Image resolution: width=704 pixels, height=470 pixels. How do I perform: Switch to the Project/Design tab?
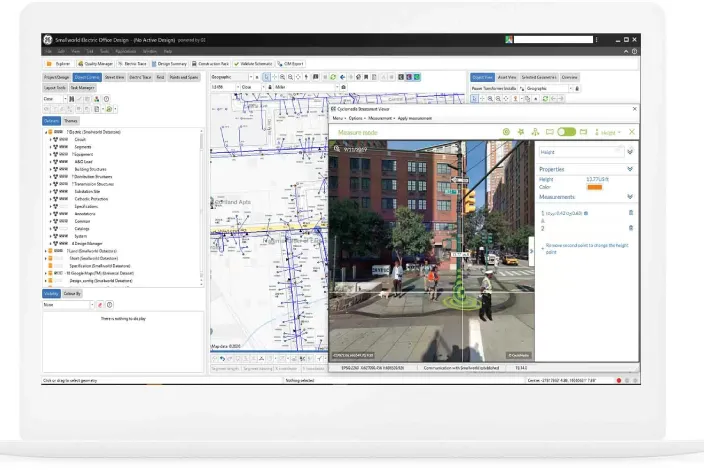pos(57,77)
